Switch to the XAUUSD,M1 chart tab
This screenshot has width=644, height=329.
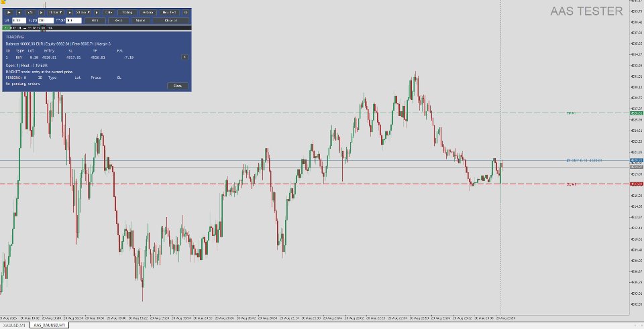click(14, 325)
